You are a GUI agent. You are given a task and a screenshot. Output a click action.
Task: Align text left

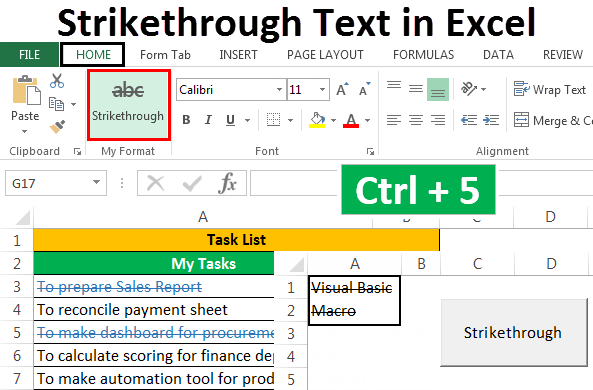tap(394, 120)
